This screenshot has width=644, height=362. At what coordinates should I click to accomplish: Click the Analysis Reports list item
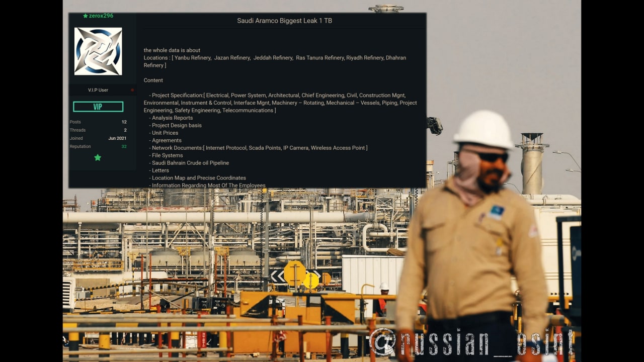pos(172,118)
